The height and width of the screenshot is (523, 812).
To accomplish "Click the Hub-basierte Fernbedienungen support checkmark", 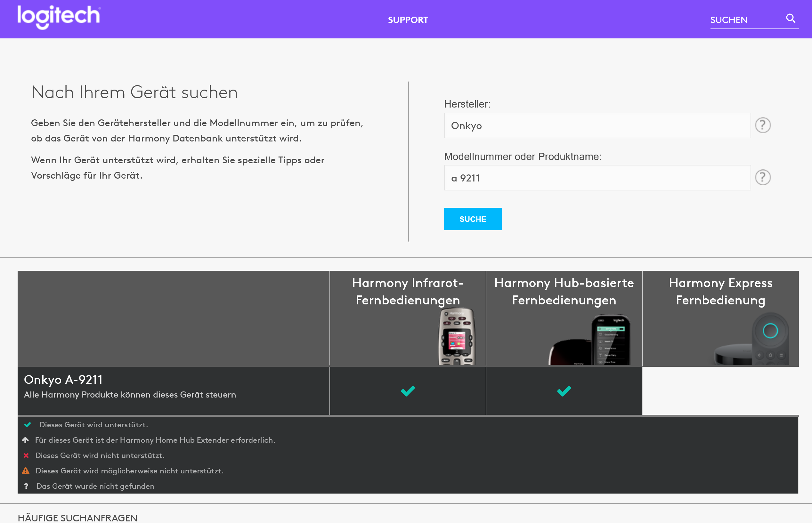I will click(564, 391).
